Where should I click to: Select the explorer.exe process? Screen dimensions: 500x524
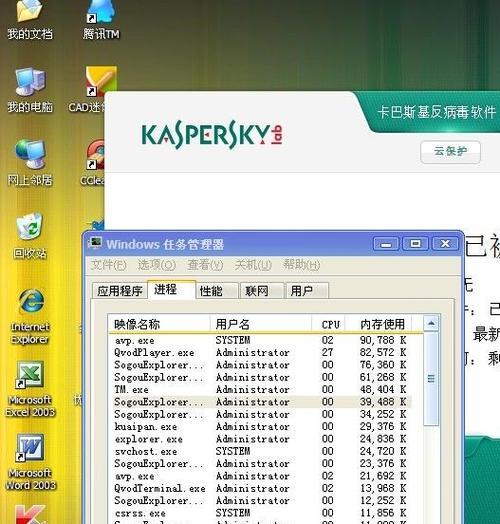point(261,439)
